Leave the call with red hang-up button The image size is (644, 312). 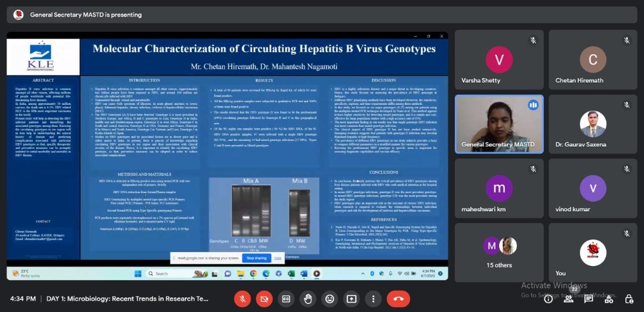tap(398, 299)
